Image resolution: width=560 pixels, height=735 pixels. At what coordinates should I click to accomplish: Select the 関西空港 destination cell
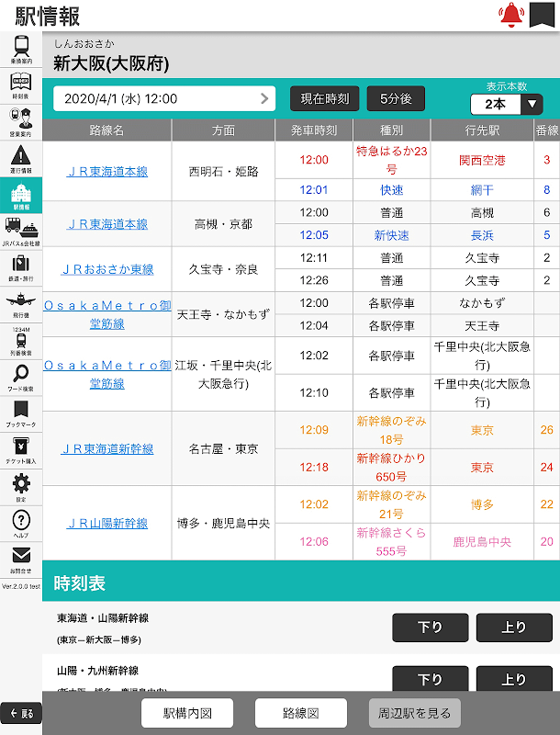(x=482, y=160)
